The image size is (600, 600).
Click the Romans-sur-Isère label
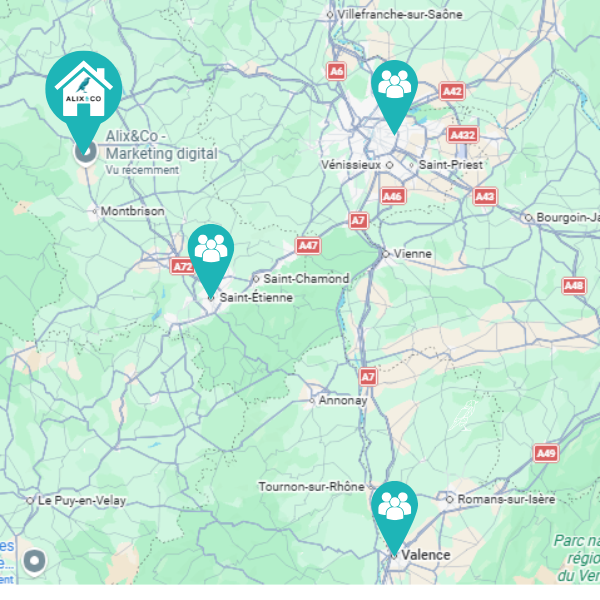tap(506, 499)
